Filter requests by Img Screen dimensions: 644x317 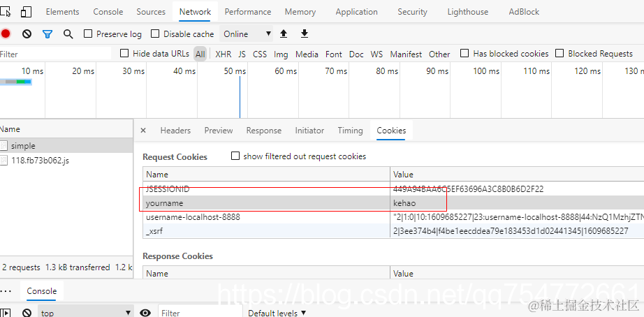pyautogui.click(x=281, y=54)
